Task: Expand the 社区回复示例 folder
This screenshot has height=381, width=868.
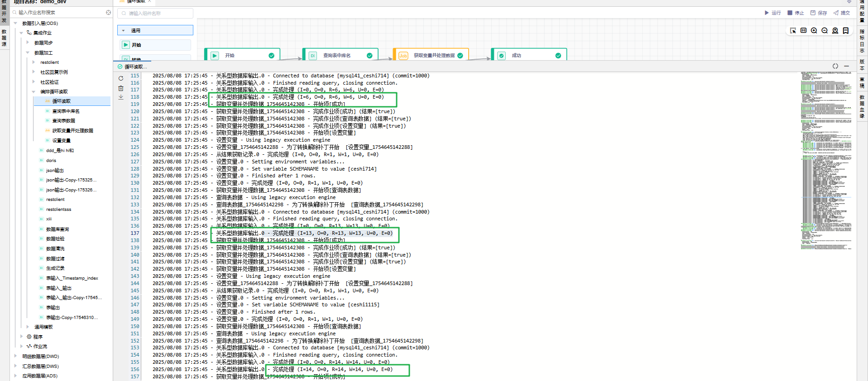Action: point(34,72)
